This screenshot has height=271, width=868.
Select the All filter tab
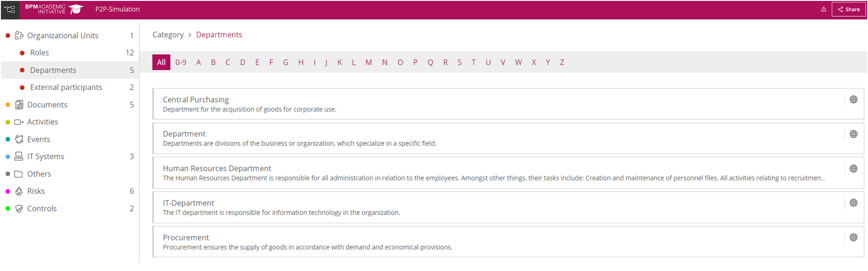161,62
